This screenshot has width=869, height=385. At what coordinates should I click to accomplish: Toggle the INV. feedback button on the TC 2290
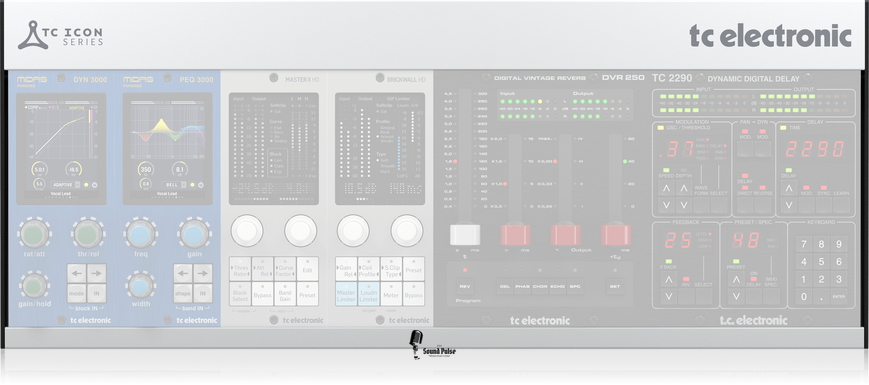686,297
